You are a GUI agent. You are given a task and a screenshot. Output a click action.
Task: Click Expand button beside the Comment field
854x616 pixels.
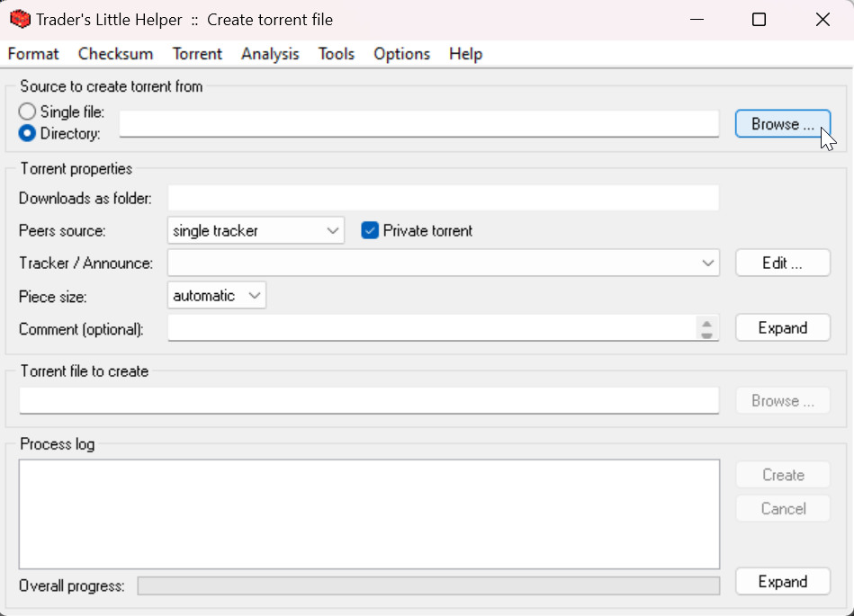[x=782, y=328]
